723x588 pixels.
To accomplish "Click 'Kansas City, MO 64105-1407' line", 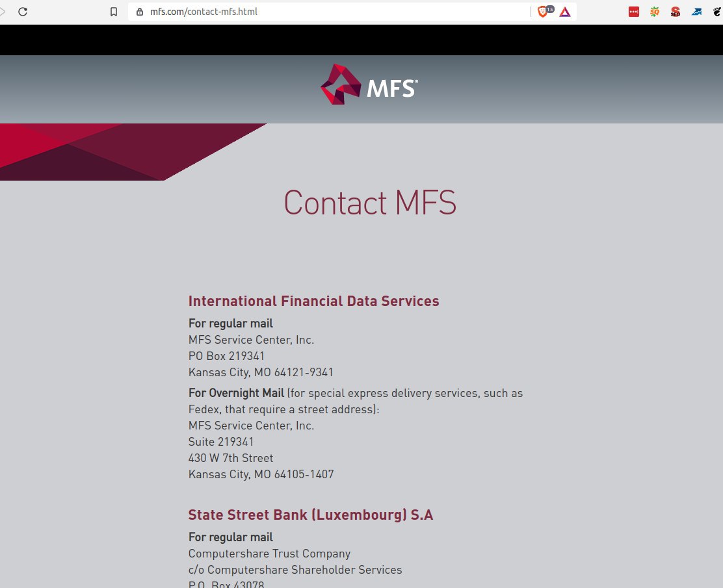I will pyautogui.click(x=261, y=474).
